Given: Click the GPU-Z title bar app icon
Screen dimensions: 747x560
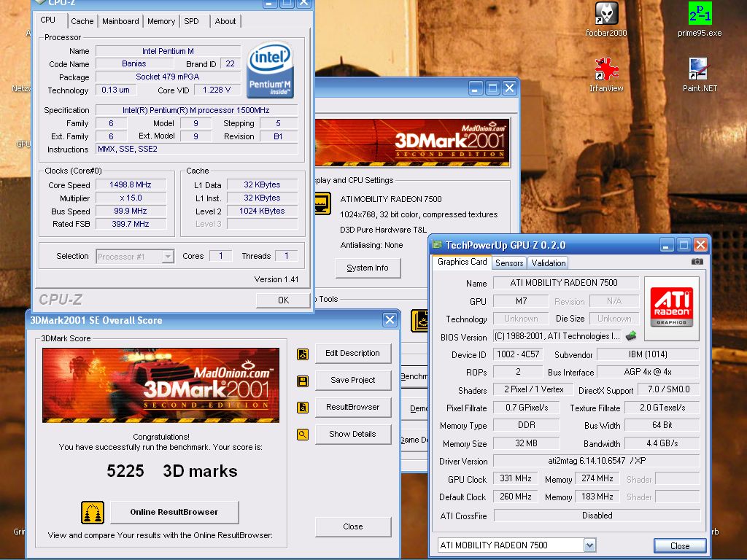Looking at the screenshot, I should [x=437, y=245].
